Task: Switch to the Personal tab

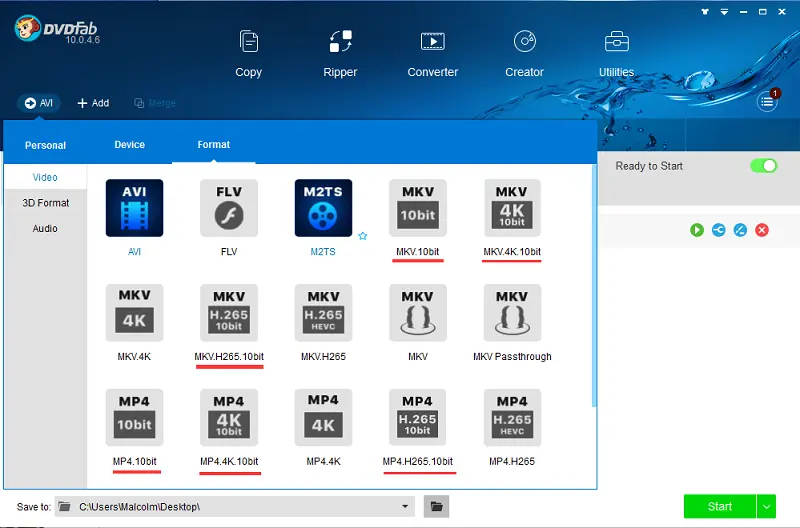Action: pos(45,145)
